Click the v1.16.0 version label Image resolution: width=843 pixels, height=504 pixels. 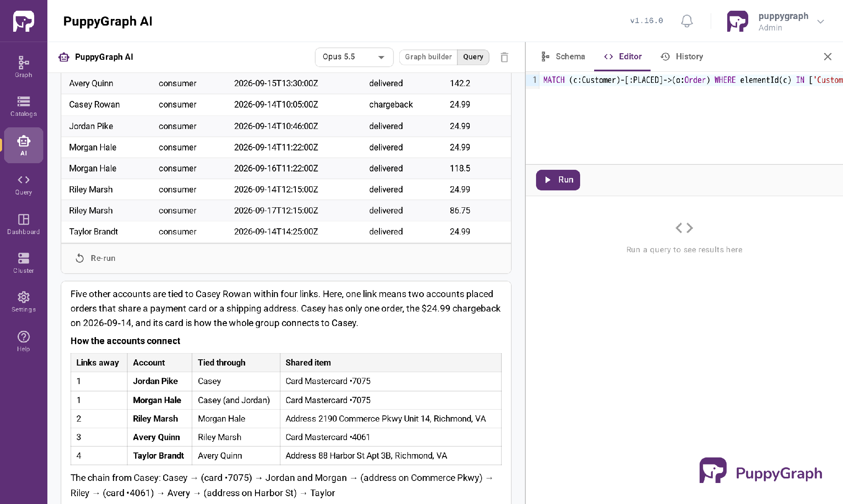pos(646,21)
